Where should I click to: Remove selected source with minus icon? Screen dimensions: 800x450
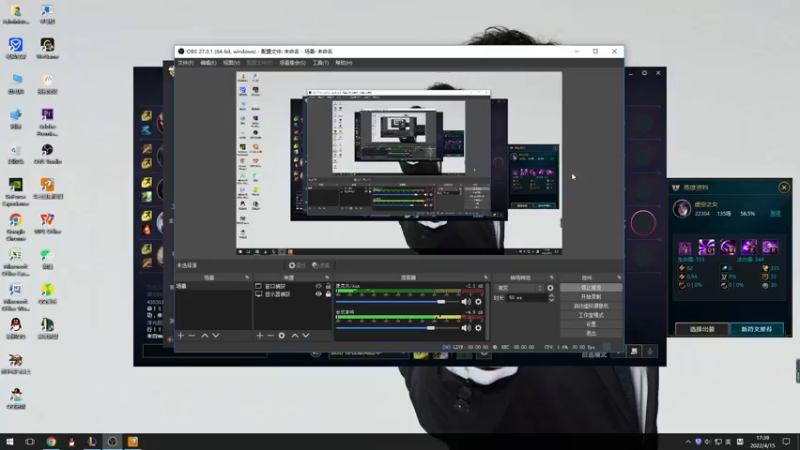pos(270,336)
